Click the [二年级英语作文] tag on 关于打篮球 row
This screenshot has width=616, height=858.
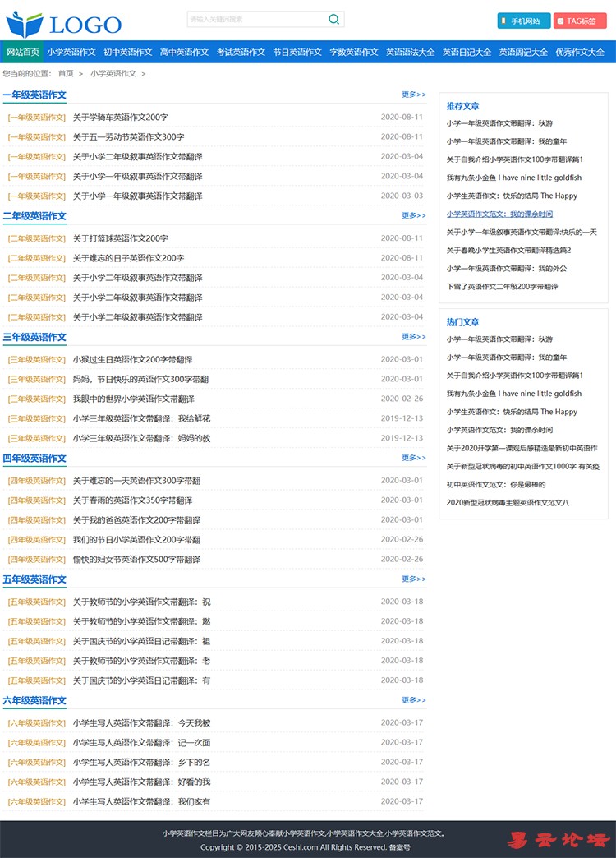37,238
